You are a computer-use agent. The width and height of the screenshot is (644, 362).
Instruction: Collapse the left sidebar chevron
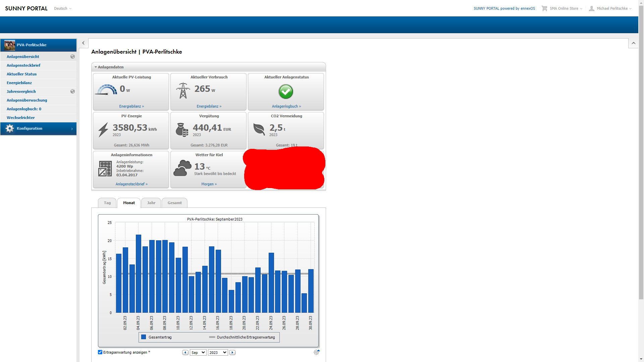pyautogui.click(x=84, y=43)
